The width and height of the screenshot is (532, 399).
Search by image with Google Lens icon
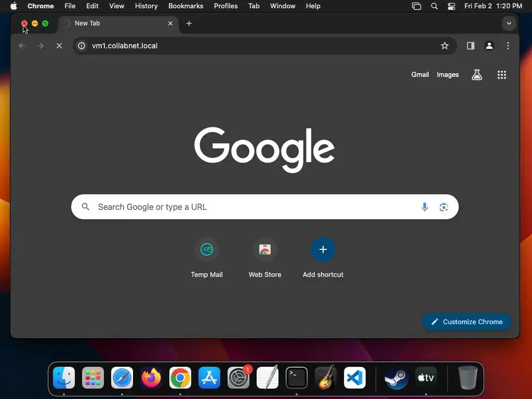444,207
